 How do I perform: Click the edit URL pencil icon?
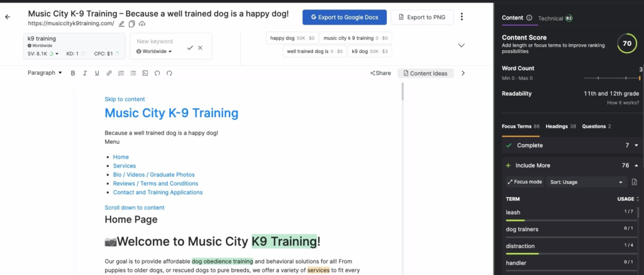(121, 24)
